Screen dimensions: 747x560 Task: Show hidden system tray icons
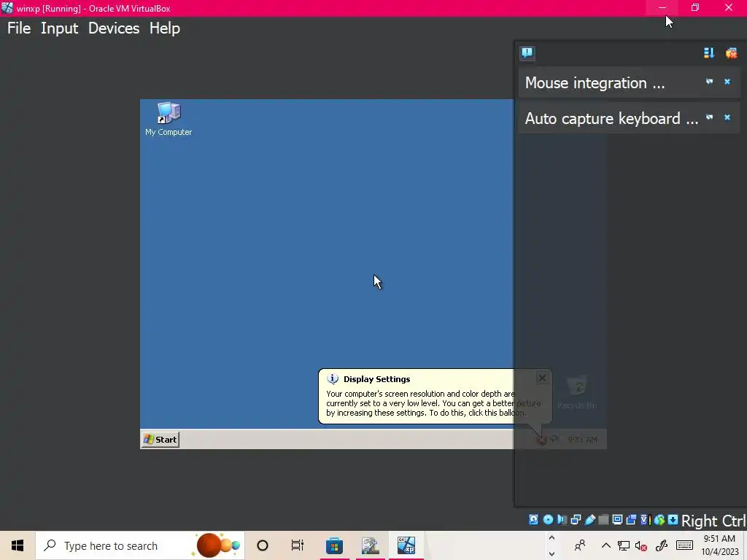click(x=606, y=545)
